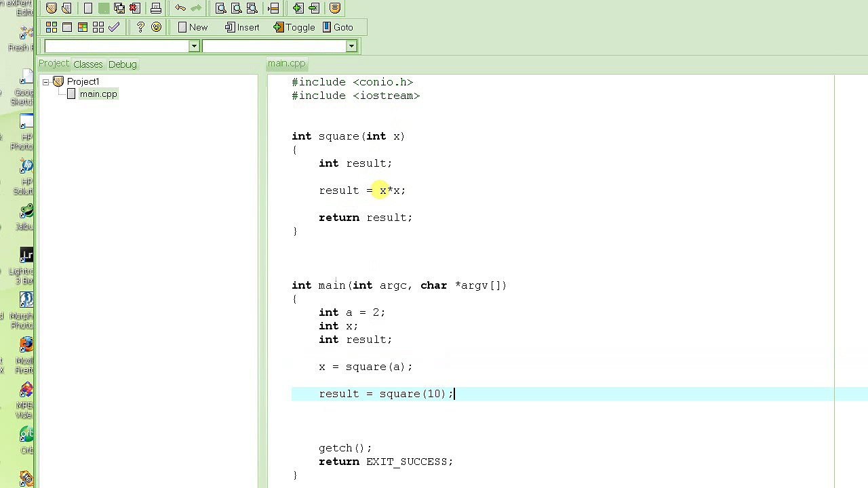Select Project1 in the project tree
Screen dimensions: 868x488
click(x=83, y=82)
